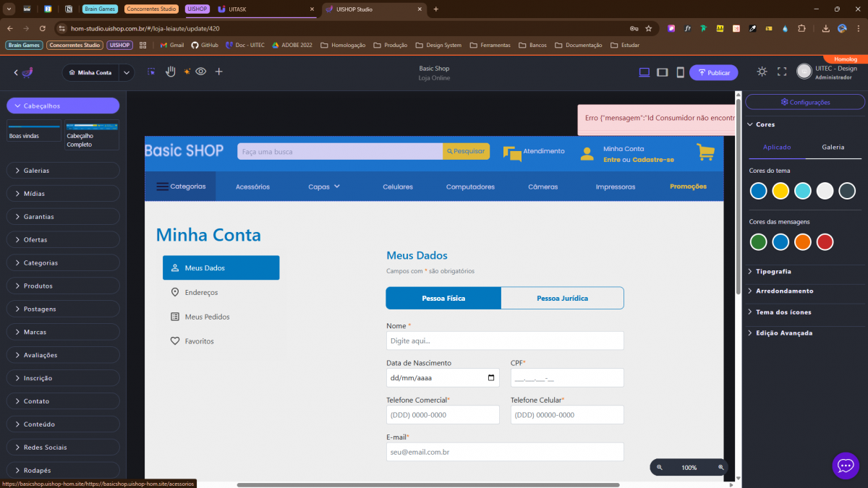
Task: Toggle light theme with sun icon
Action: point(762,72)
